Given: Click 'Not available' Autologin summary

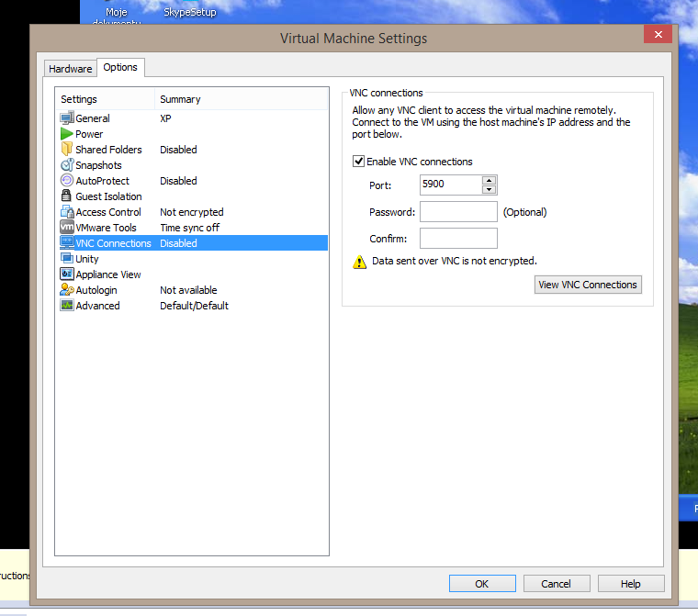Looking at the screenshot, I should pyautogui.click(x=188, y=290).
